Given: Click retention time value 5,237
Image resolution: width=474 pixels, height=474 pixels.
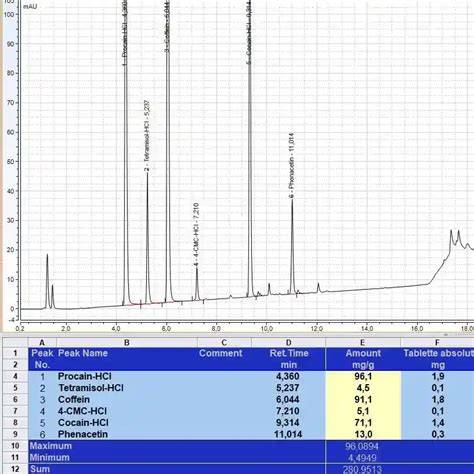Looking at the screenshot, I should (288, 388).
